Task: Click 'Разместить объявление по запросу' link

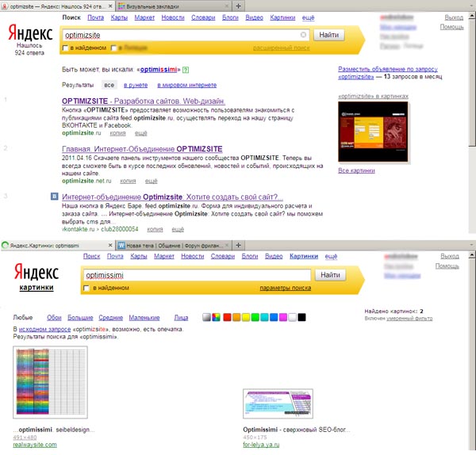Action: tap(388, 69)
